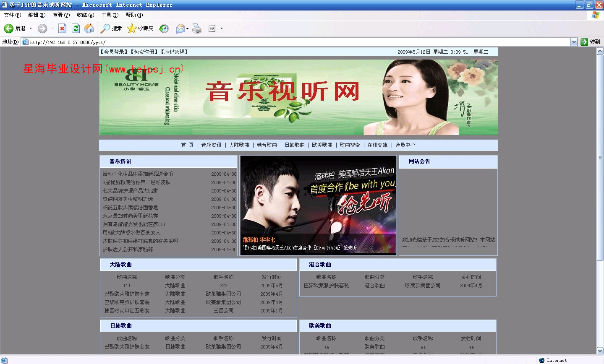Open the History toolbar icon
This screenshot has height=364, width=604.
click(164, 29)
